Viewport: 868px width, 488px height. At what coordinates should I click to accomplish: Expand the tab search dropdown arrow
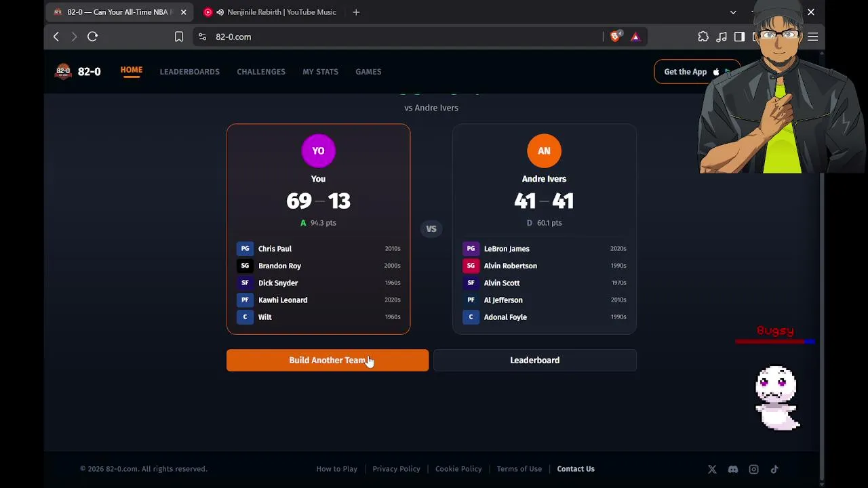point(733,12)
